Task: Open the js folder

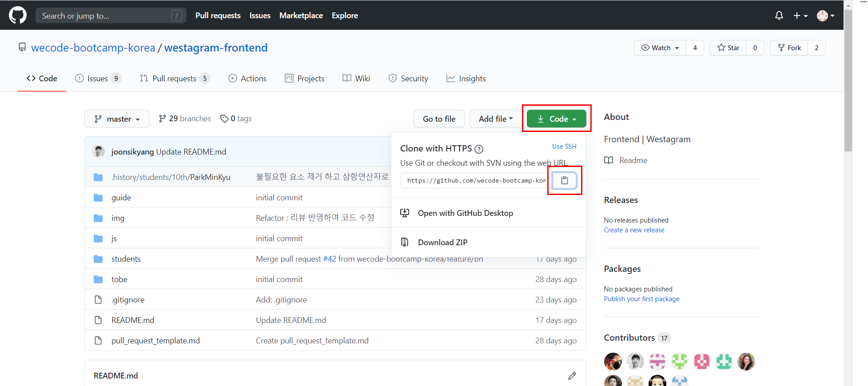Action: (114, 239)
